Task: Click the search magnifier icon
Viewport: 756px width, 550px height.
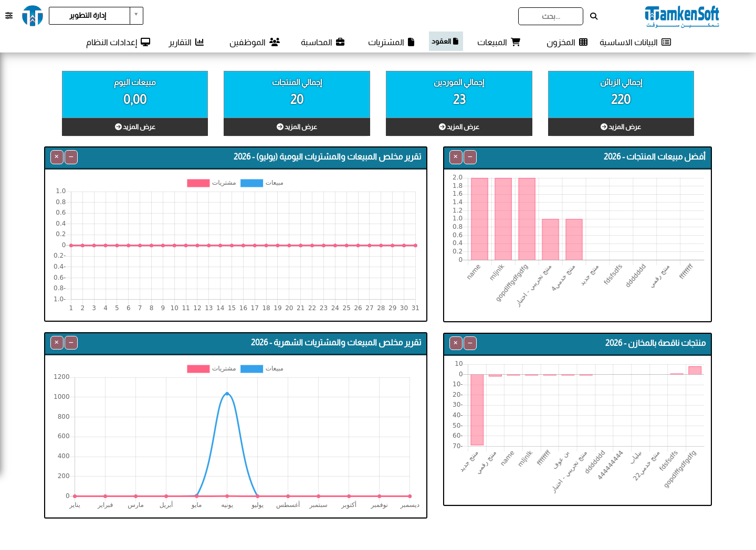Action: click(x=594, y=16)
